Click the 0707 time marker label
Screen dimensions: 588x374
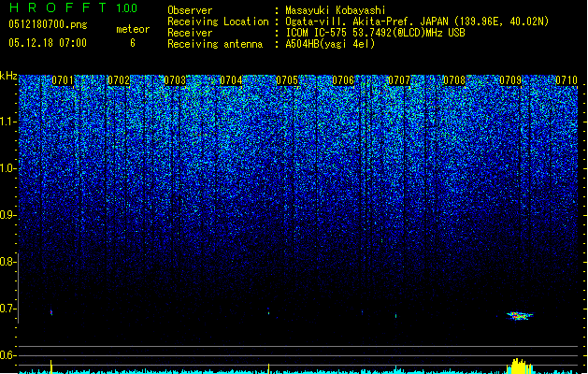point(399,80)
